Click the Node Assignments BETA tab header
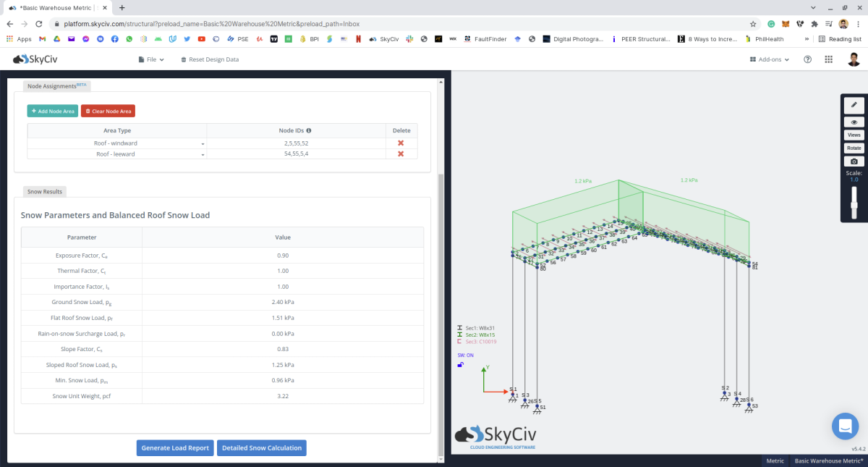This screenshot has width=868, height=467. [x=56, y=85]
